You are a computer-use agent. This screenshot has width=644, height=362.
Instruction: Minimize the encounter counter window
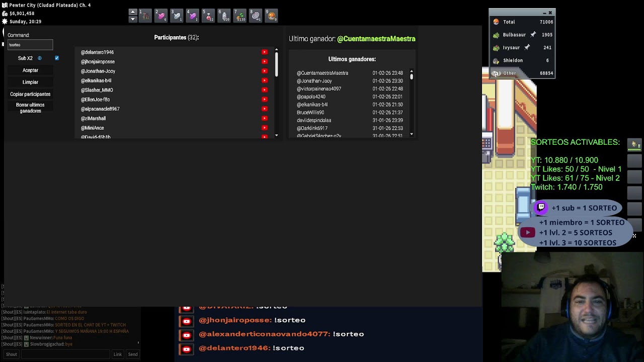pyautogui.click(x=544, y=13)
